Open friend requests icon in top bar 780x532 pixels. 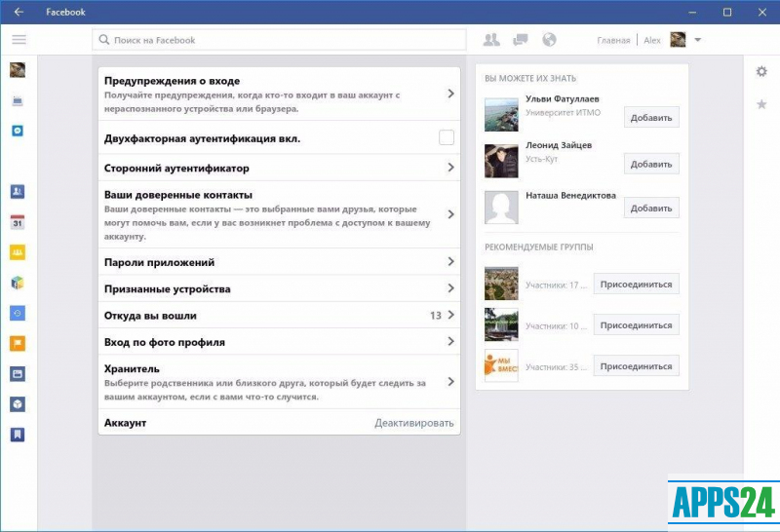click(x=491, y=40)
